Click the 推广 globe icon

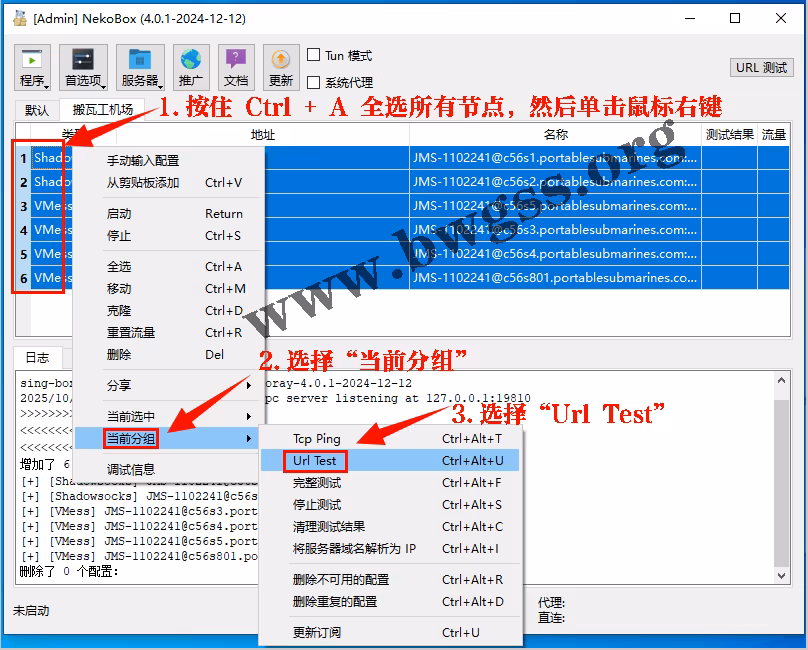[190, 66]
